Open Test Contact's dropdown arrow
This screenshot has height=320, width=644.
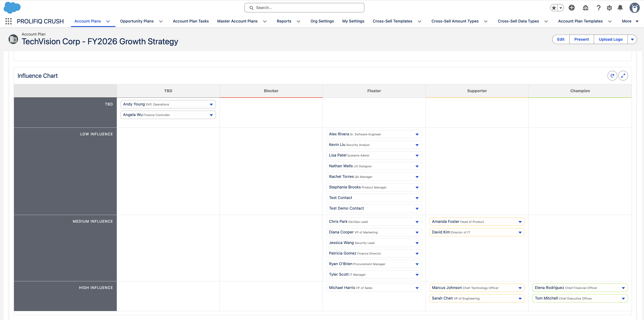pos(417,198)
